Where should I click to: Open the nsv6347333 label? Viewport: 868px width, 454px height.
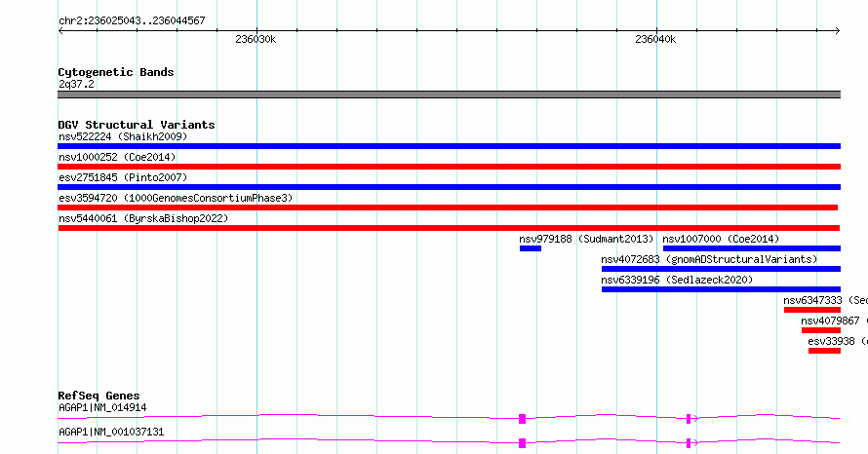click(x=825, y=300)
